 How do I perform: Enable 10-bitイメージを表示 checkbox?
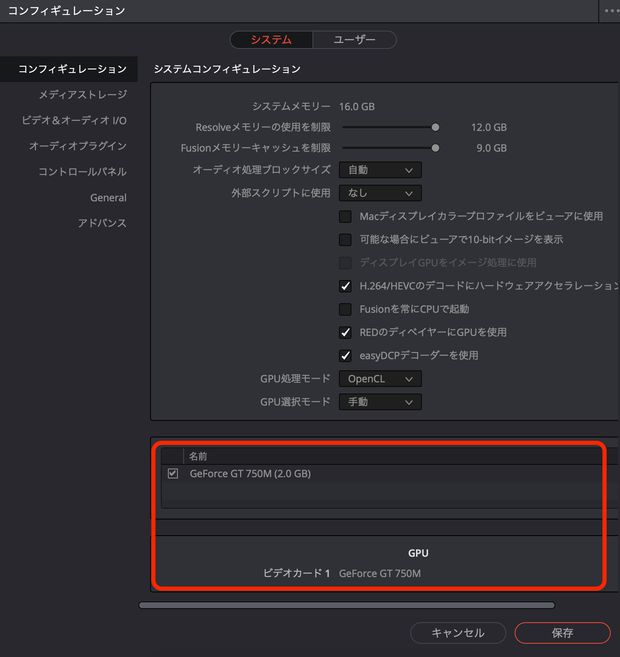pyautogui.click(x=345, y=240)
